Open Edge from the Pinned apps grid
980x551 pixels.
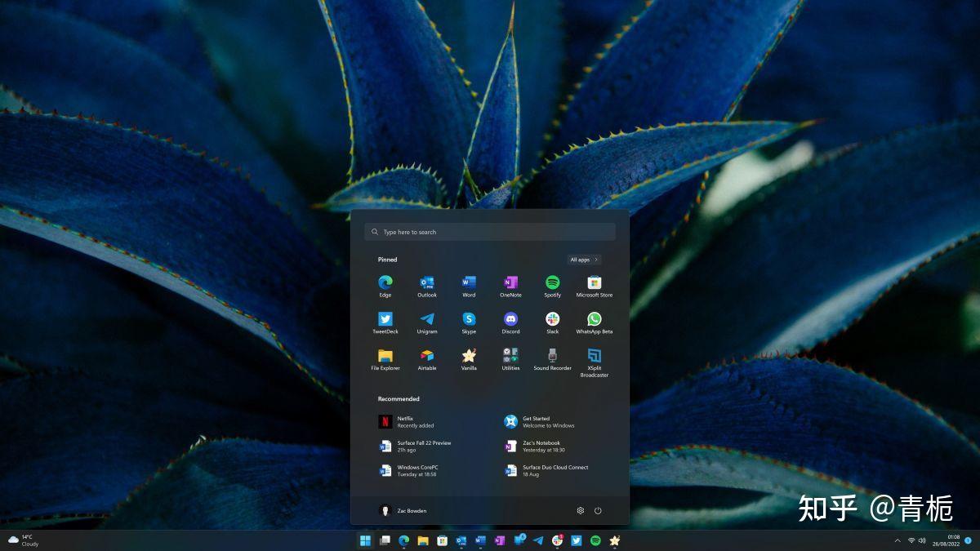pos(385,286)
